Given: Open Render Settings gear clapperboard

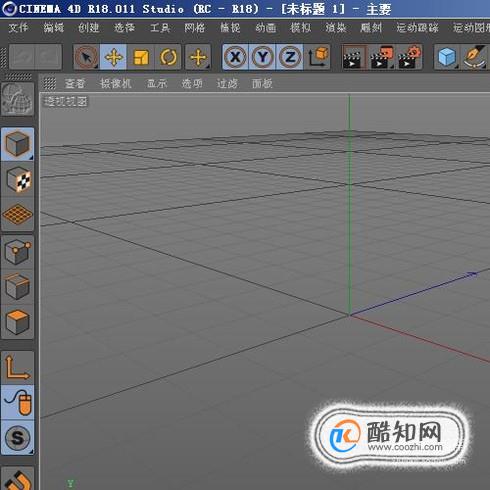Looking at the screenshot, I should click(409, 57).
